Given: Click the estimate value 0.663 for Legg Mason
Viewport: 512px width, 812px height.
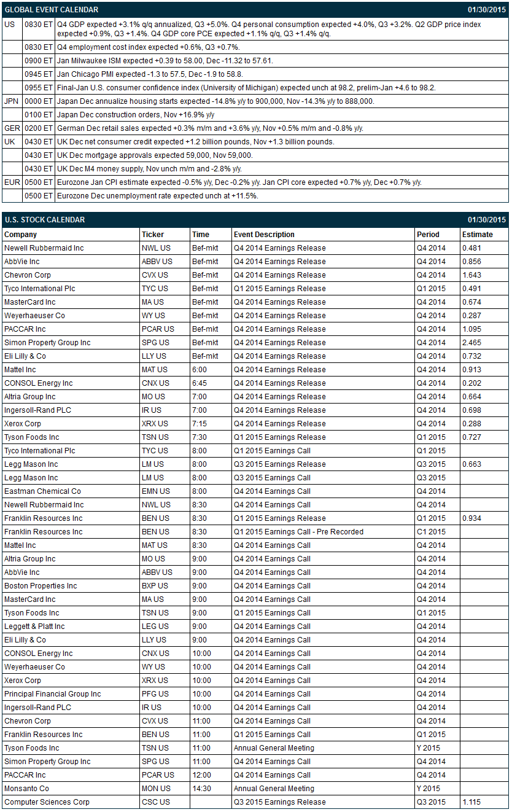Looking at the screenshot, I should (472, 464).
